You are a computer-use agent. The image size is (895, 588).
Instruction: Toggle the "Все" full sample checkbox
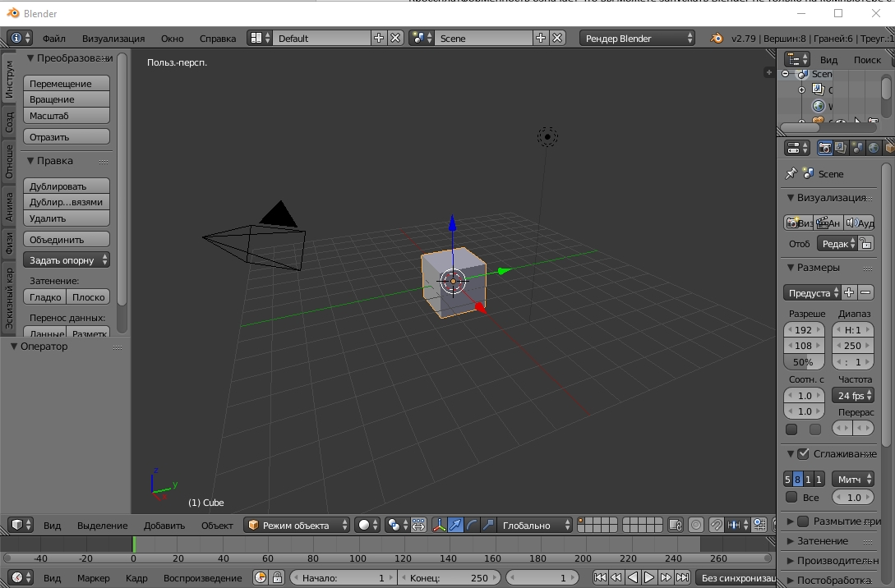(791, 498)
